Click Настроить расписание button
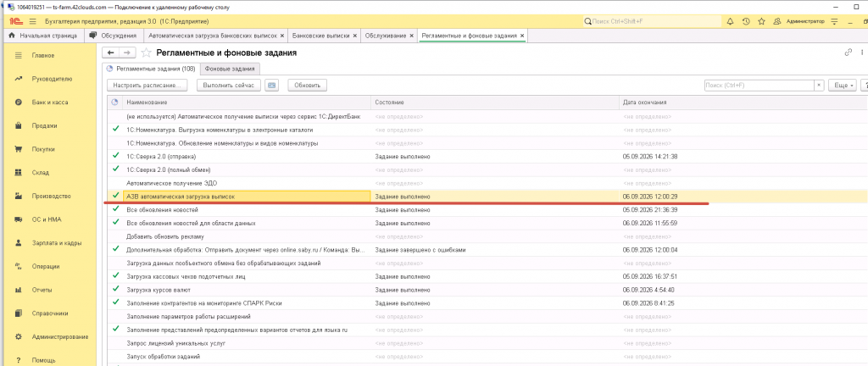 [x=147, y=86]
